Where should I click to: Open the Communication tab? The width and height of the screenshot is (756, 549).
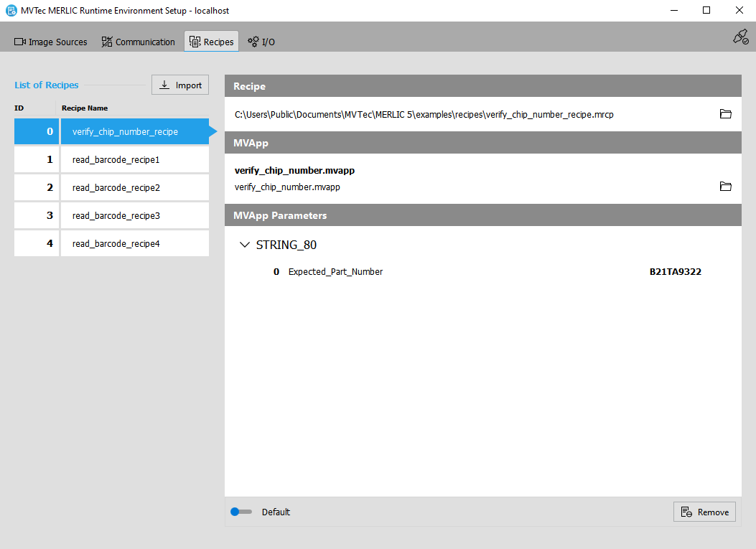(x=138, y=42)
